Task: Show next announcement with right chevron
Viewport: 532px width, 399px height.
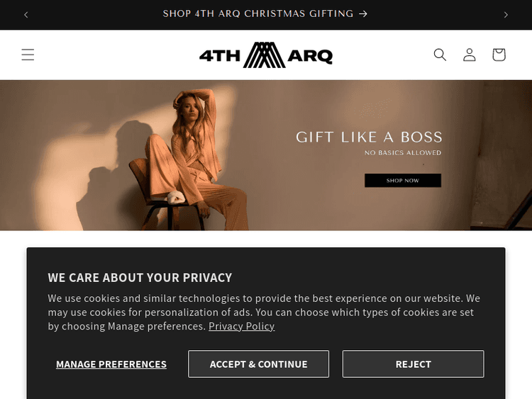Action: pyautogui.click(x=506, y=15)
